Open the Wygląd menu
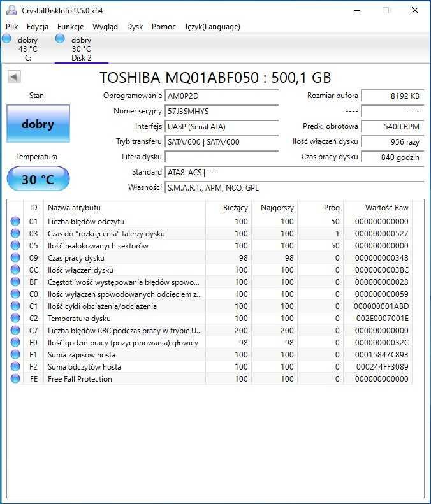Screen dimensions: 431x504 click(105, 27)
